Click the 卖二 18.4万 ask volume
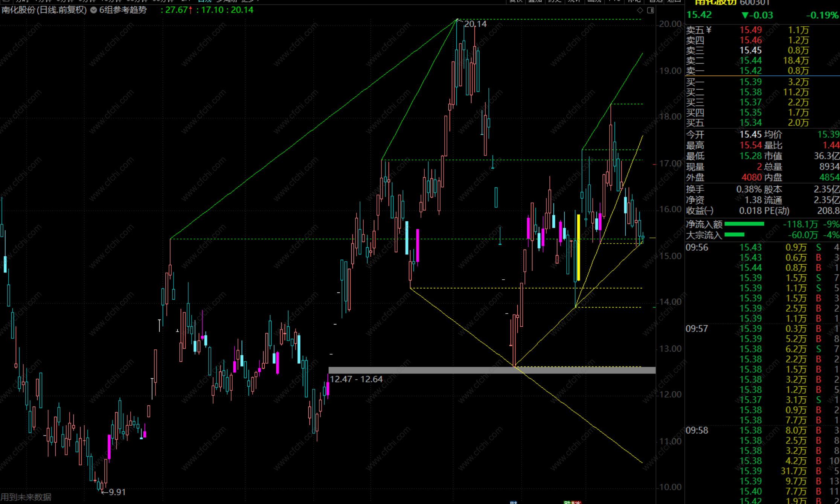This screenshot has height=504, width=840. [x=795, y=61]
